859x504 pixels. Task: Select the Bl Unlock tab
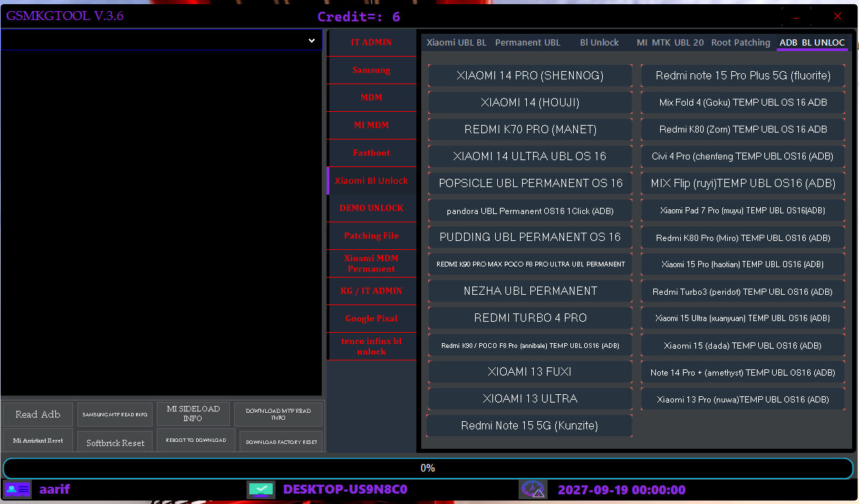[599, 43]
